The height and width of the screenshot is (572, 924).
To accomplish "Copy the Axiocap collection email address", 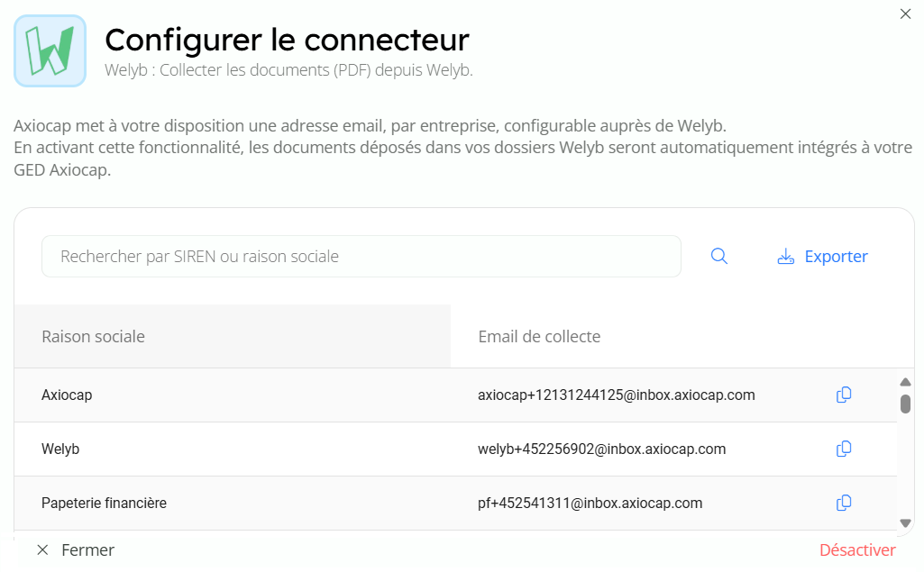I will click(x=844, y=395).
